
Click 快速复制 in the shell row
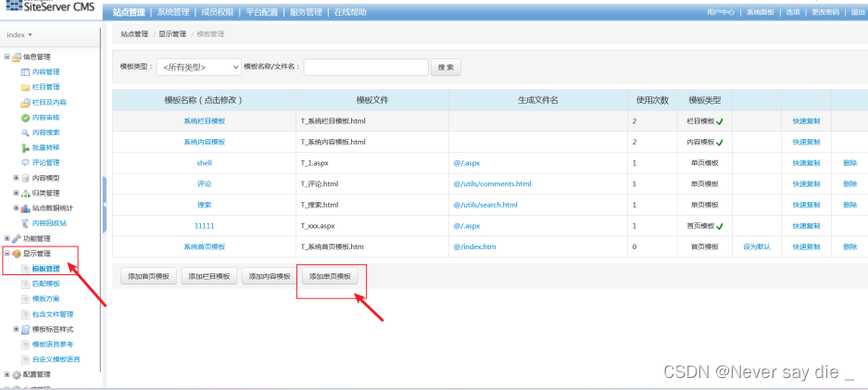click(x=806, y=163)
